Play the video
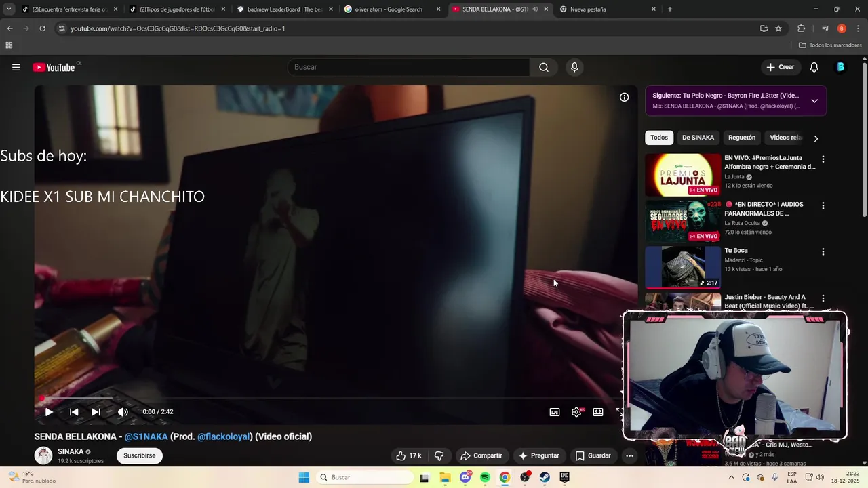Viewport: 868px width, 488px height. point(49,412)
